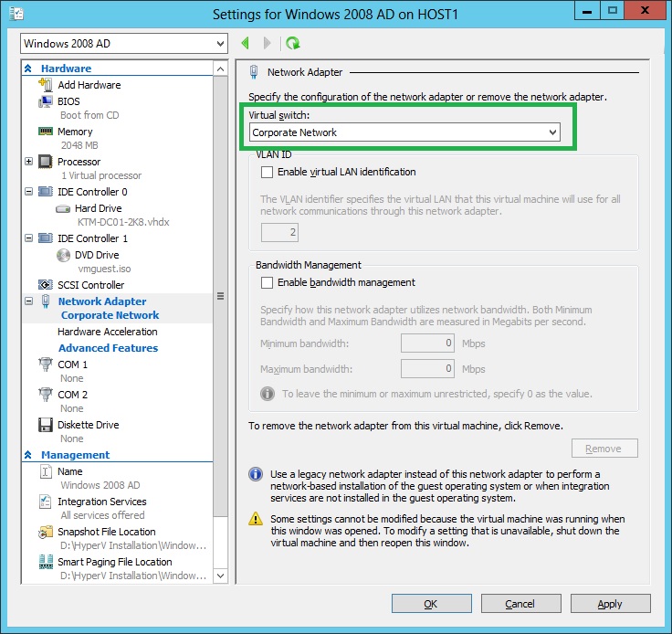Click the Cancel button
The height and width of the screenshot is (634, 672).
tap(520, 604)
